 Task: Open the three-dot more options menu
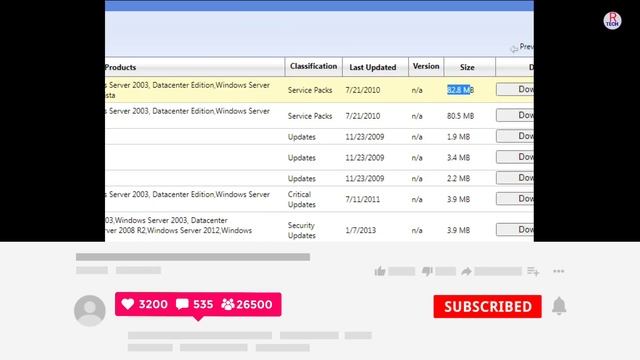(558, 271)
